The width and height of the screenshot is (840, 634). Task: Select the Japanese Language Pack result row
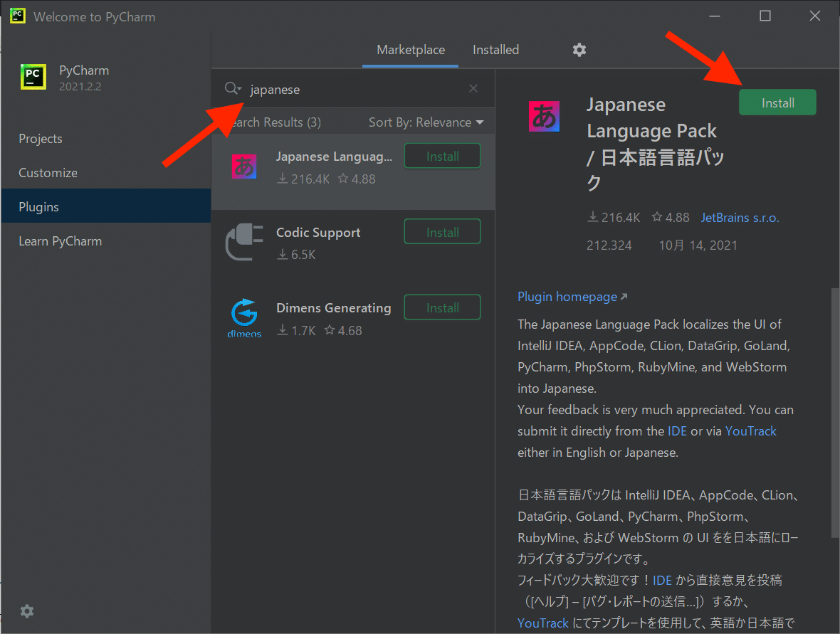[x=353, y=171]
